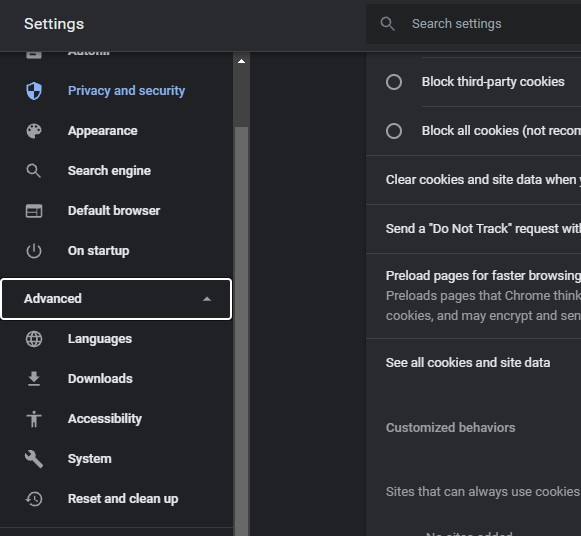Viewport: 581px width, 536px height.
Task: Click the System wrench icon
Action: 34,459
